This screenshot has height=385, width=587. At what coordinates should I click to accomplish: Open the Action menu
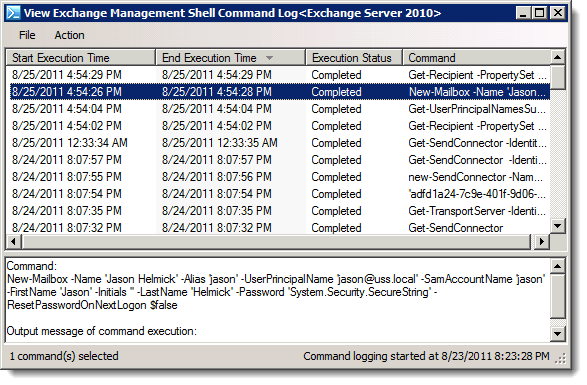click(69, 35)
